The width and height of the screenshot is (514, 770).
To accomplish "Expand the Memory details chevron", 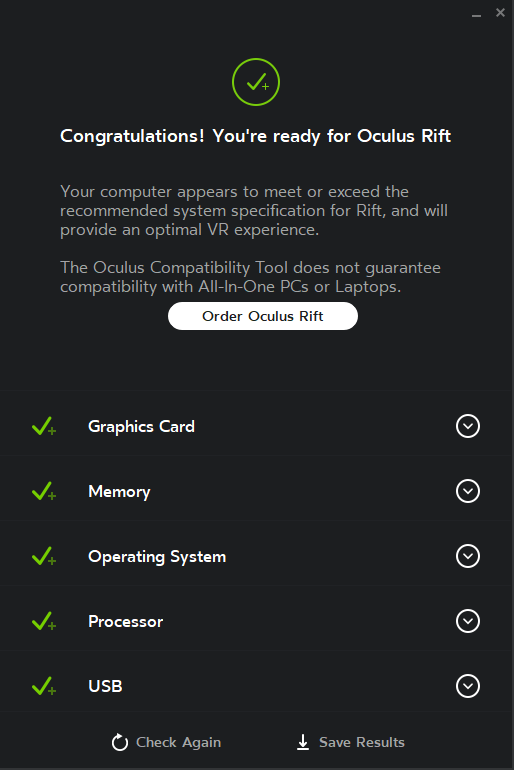I will 468,491.
